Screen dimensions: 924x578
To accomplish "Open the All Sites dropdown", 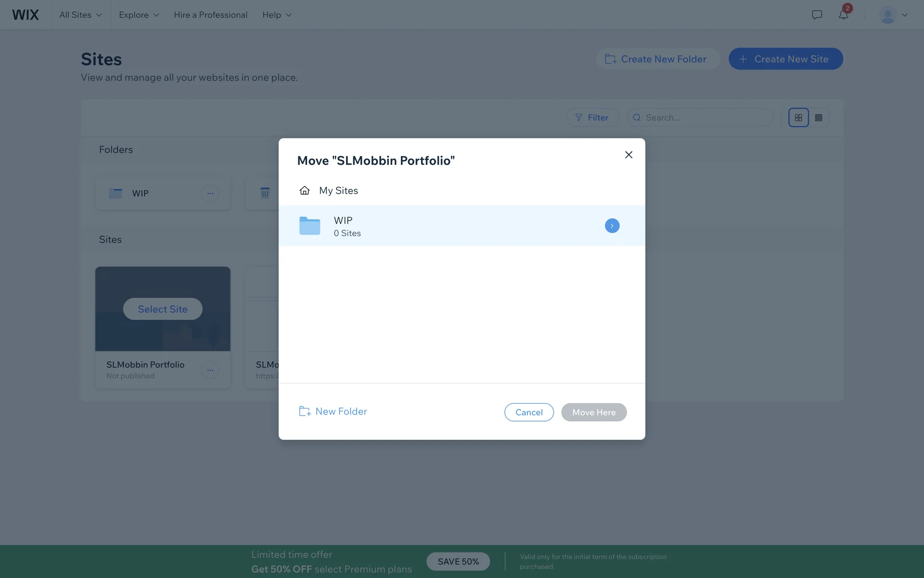I will pos(80,15).
